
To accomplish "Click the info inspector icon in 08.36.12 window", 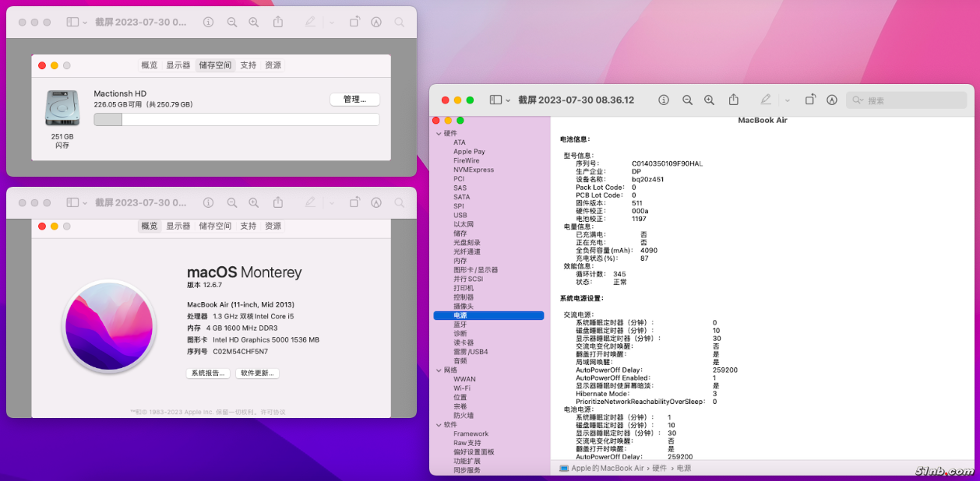I will coord(664,100).
